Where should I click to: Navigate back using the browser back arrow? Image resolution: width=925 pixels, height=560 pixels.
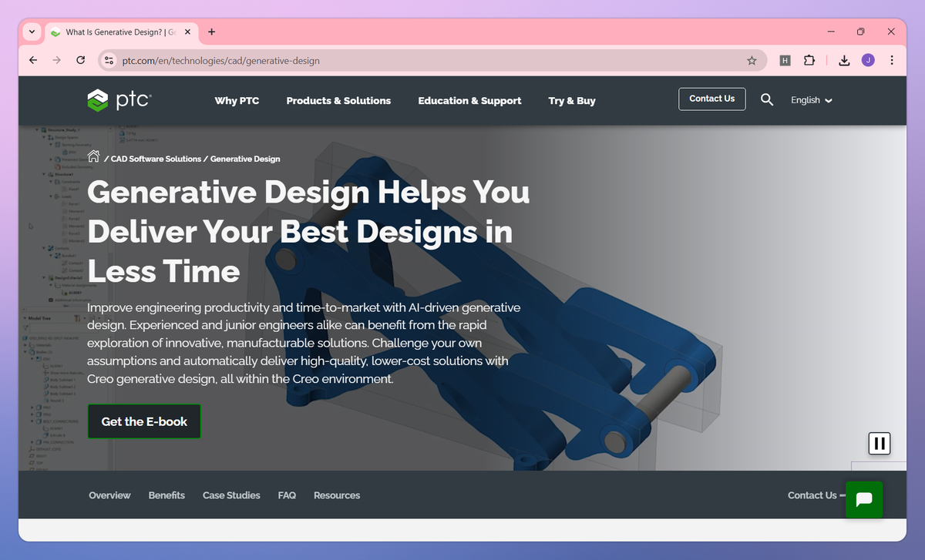click(32, 59)
